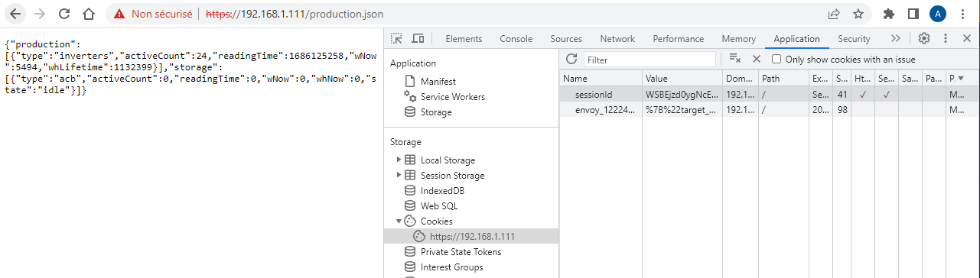Click the address bar URL
Viewport: 980px width, 278px height.
coord(295,14)
